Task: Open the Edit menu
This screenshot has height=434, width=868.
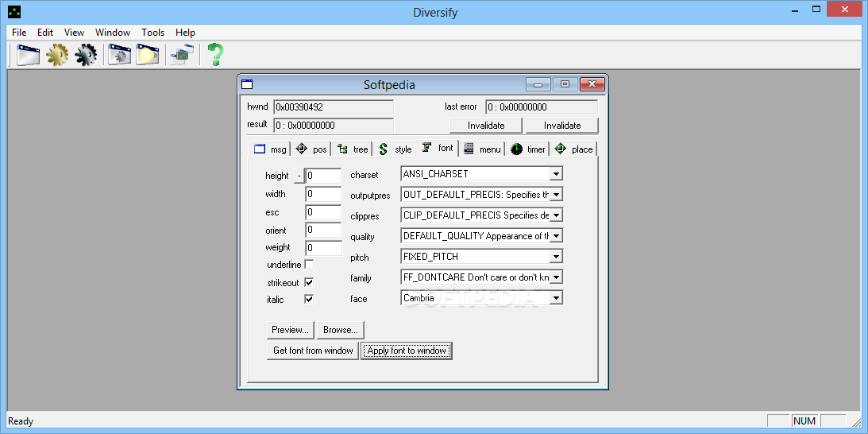Action: pos(44,32)
